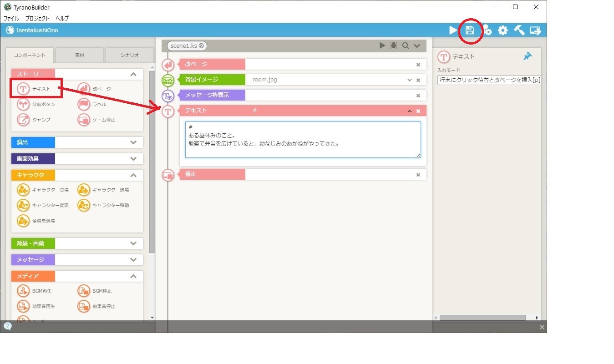Switch to the コンポーネント tab
The height and width of the screenshot is (364, 614).
coord(30,55)
